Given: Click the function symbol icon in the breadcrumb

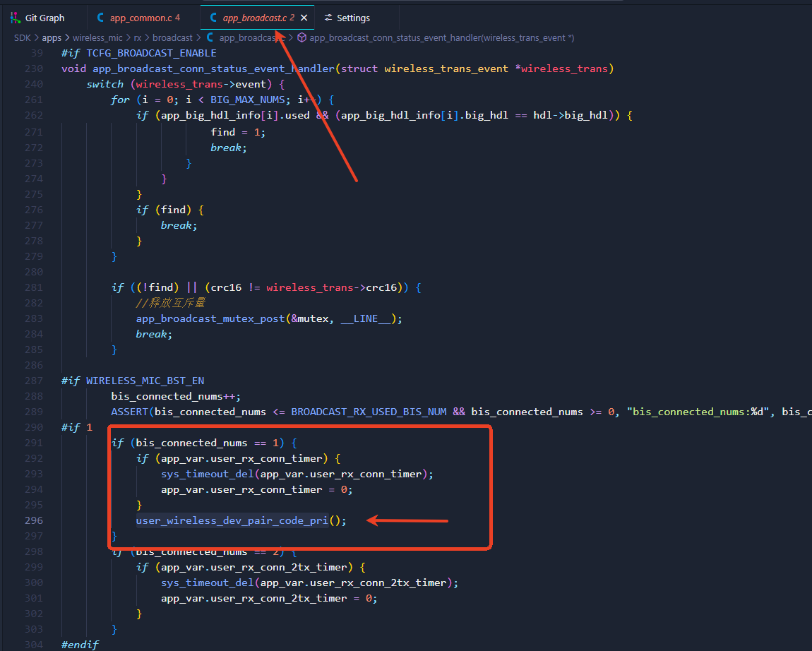Looking at the screenshot, I should [x=301, y=38].
